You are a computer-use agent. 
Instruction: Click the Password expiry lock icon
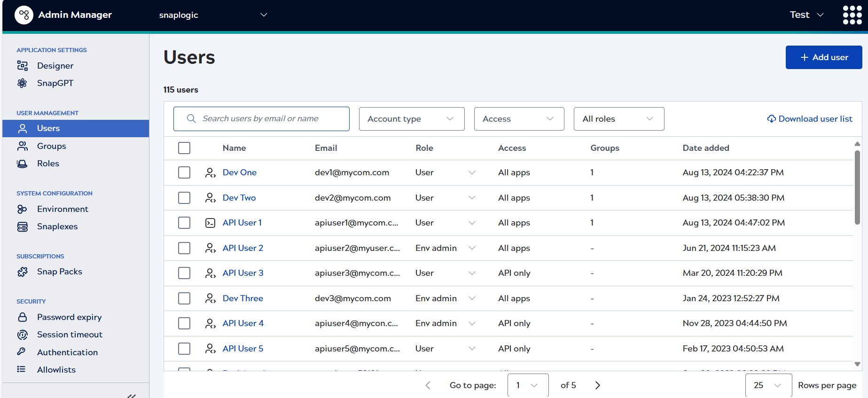click(22, 317)
